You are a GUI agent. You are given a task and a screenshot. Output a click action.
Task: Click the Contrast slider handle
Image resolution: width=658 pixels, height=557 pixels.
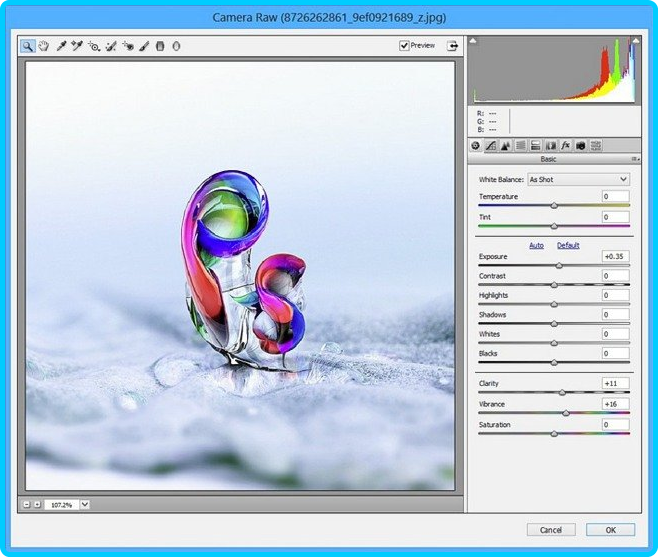tap(554, 285)
